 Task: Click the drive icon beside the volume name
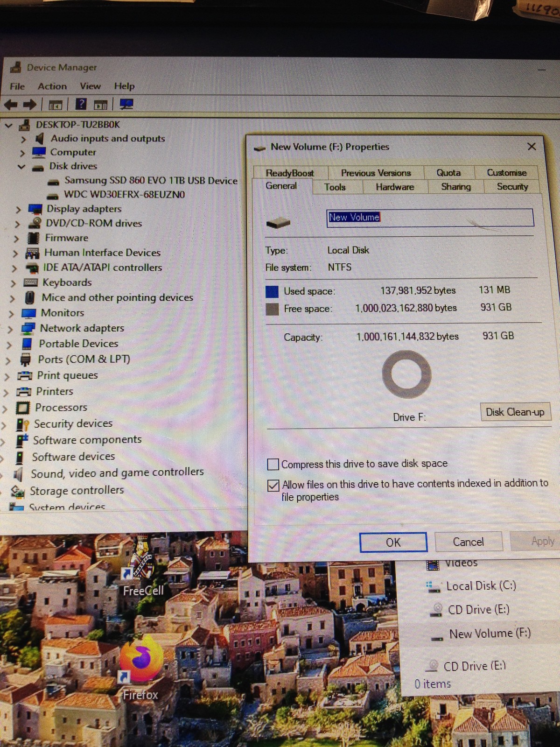(278, 223)
